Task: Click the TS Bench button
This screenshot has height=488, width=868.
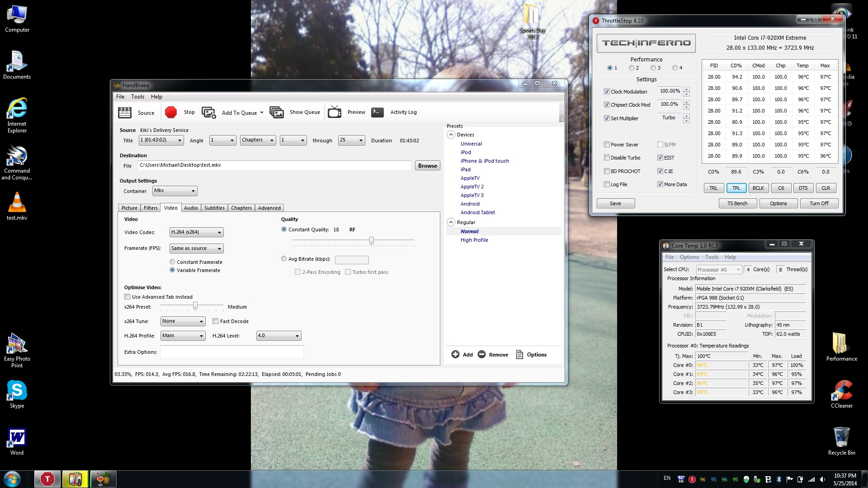Action: click(x=737, y=203)
